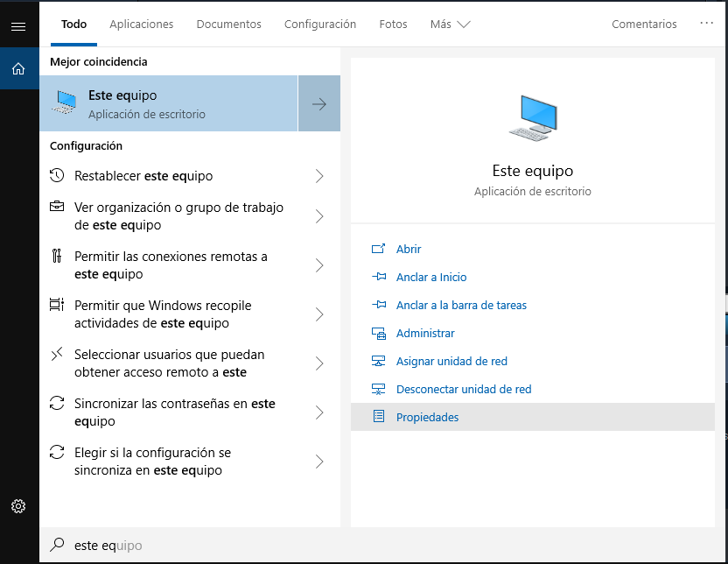Click the tools icon for conexiones remotas
This screenshot has height=564, width=728.
(x=57, y=256)
